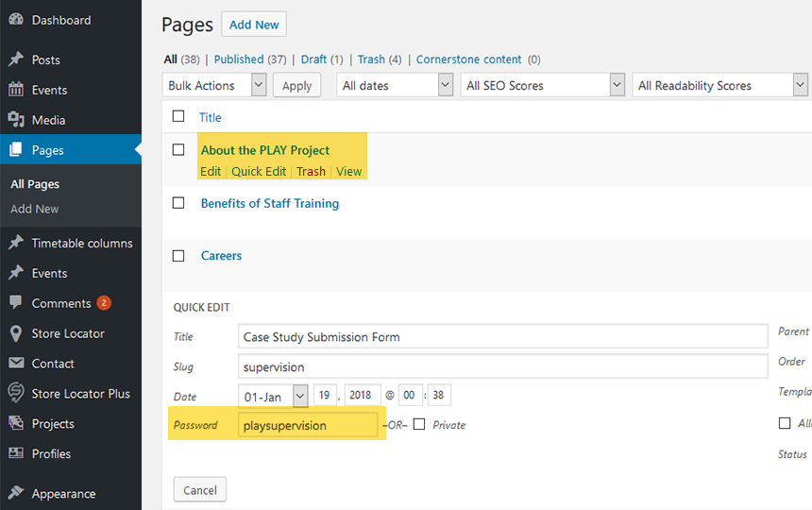
Task: Click the Contact envelope icon
Action: pos(16,363)
